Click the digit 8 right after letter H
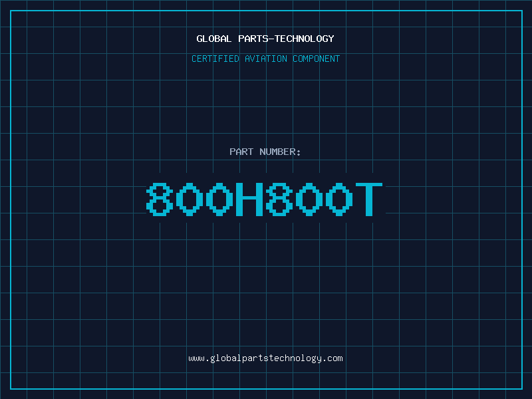532x399 pixels. tap(280, 199)
